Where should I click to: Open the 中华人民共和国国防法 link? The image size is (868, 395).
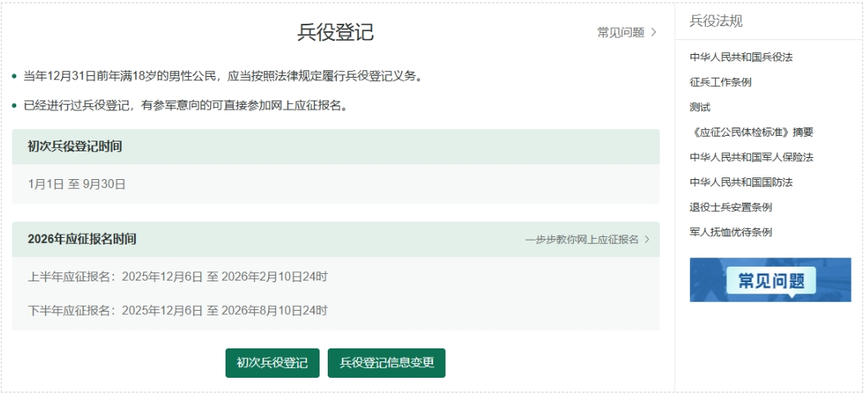point(740,182)
